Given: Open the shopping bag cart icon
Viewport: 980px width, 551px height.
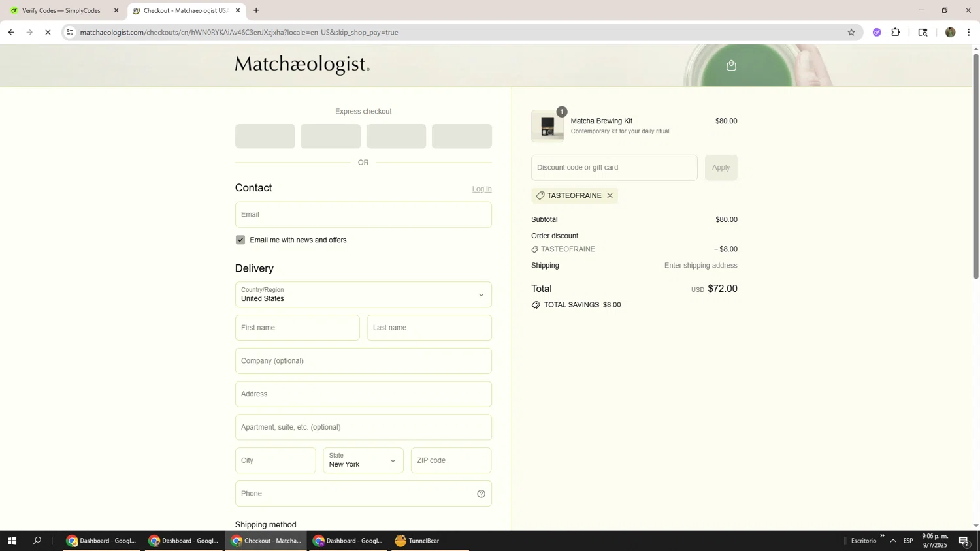Looking at the screenshot, I should (731, 65).
